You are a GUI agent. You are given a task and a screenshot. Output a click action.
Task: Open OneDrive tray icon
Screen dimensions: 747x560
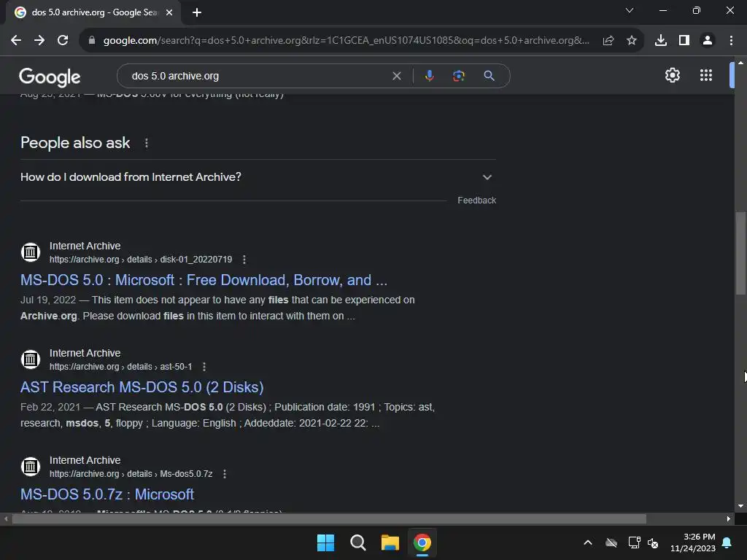pos(611,542)
